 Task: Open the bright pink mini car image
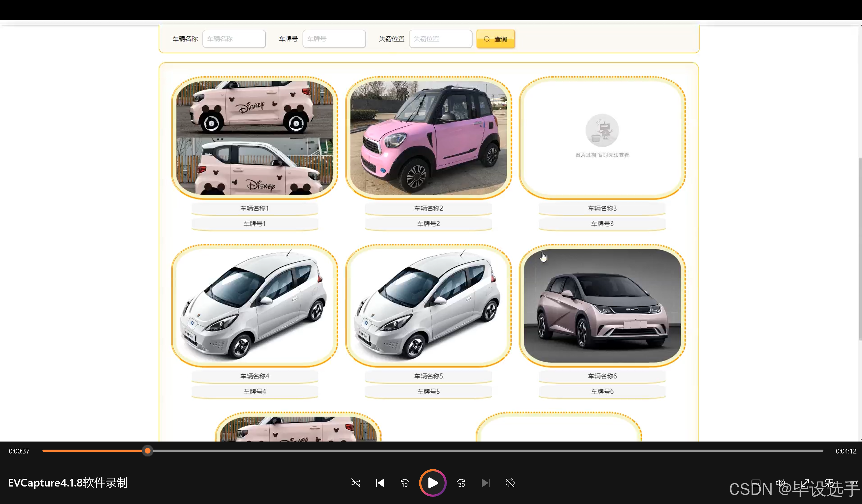click(429, 138)
